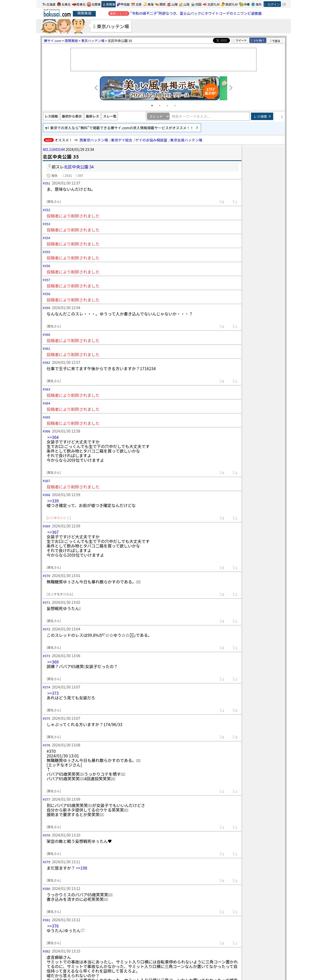The image size is (327, 980).
Task: Click the 最新レス button
Action: 92,117
